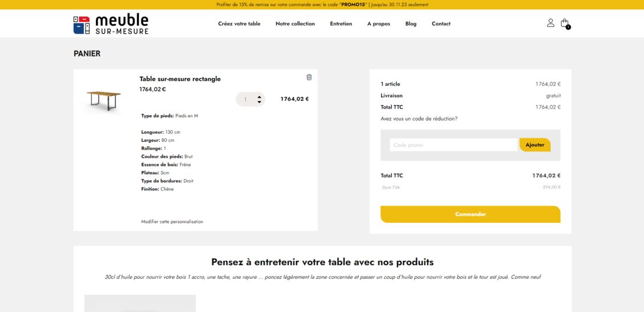Viewport: 644px width, 312px height.
Task: Navigate to A propos page
Action: click(379, 24)
